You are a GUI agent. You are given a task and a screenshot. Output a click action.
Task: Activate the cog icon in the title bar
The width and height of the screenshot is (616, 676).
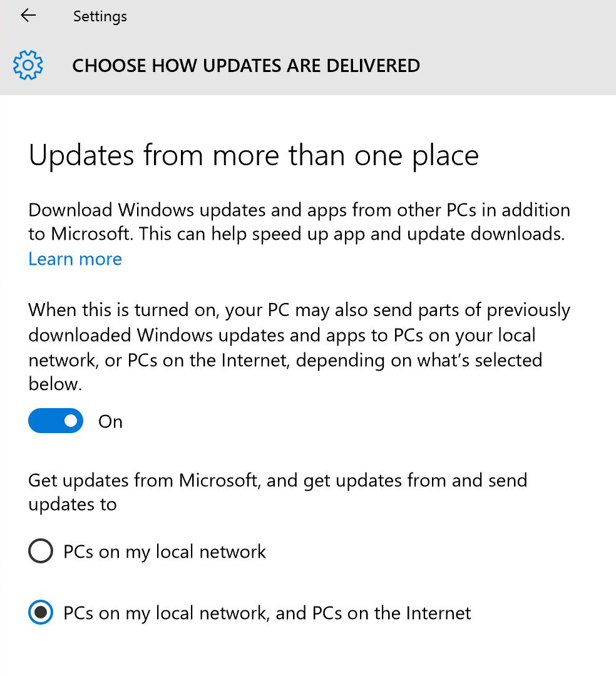point(28,64)
